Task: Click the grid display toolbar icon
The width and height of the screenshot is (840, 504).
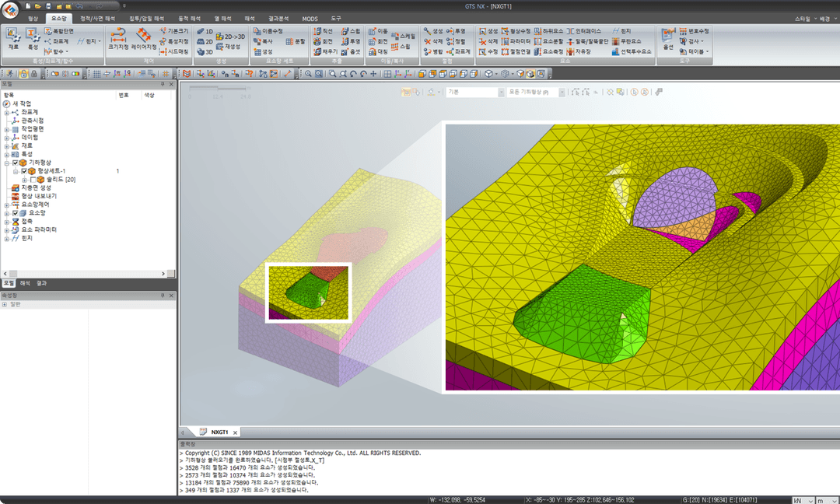Action: [96, 74]
